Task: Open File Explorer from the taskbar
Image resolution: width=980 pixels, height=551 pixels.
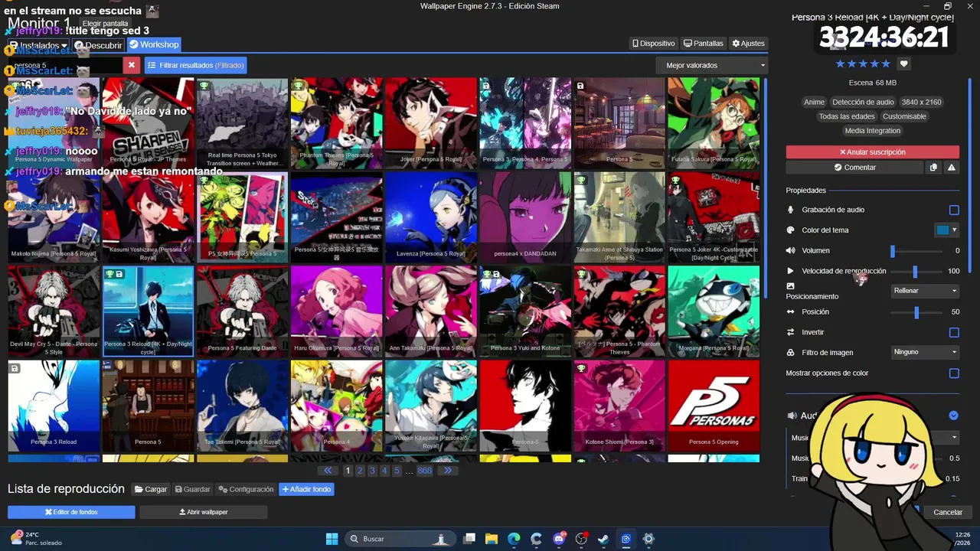Action: click(x=492, y=539)
